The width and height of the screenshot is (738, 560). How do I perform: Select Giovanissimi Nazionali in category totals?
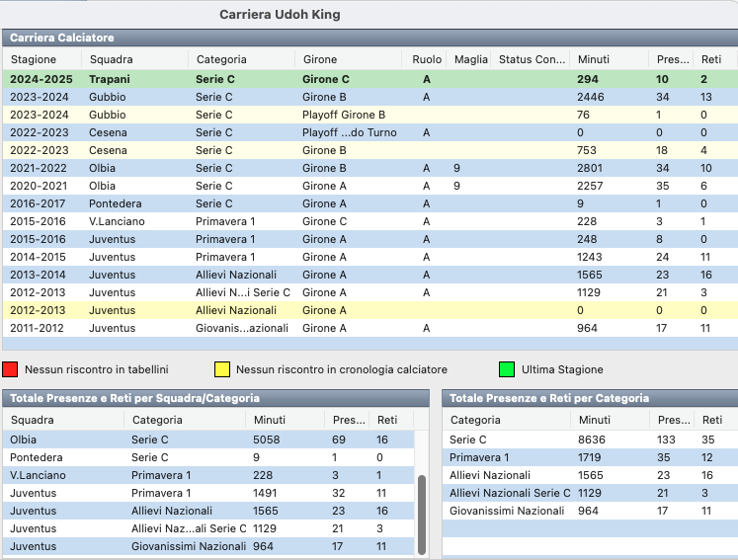tap(583, 511)
